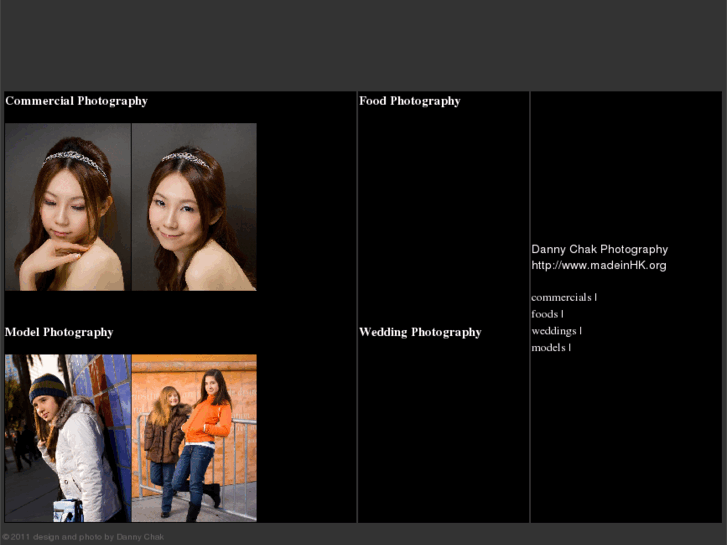The height and width of the screenshot is (545, 727).
Task: Open the commercials link
Action: (561, 297)
